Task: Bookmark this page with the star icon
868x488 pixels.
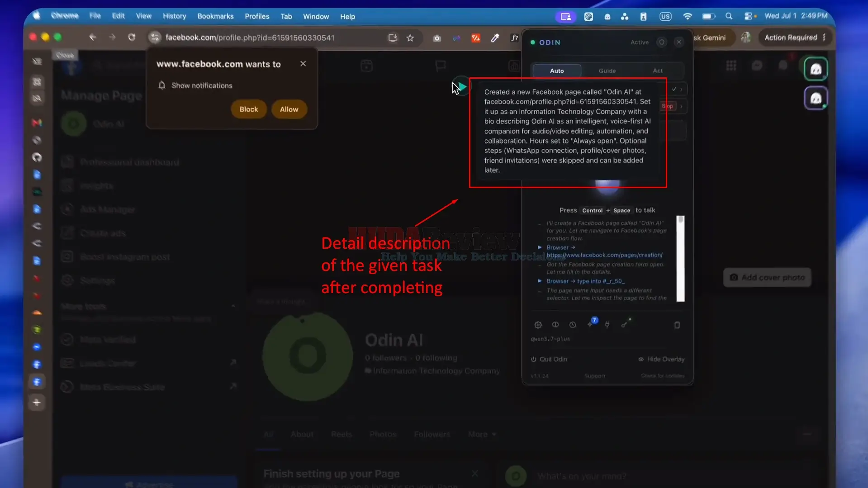Action: pyautogui.click(x=410, y=38)
